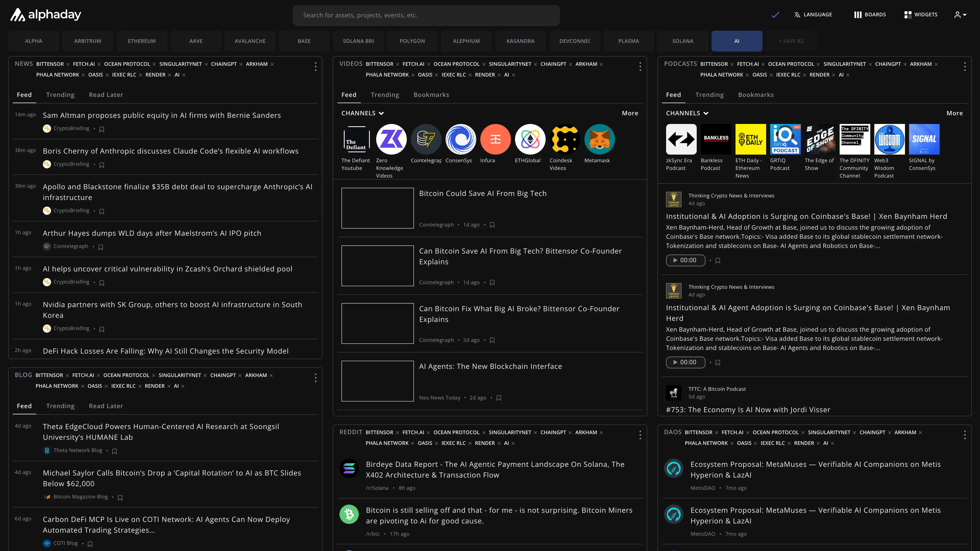Select The Defiant Youtube channel icon
Viewport: 980px width, 551px height.
coord(357,139)
